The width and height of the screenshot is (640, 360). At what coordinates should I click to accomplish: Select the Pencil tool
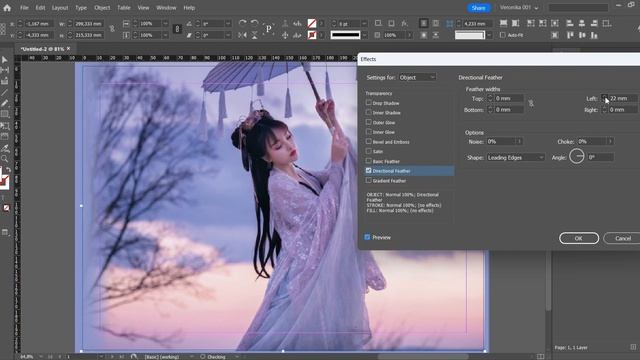(x=4, y=103)
